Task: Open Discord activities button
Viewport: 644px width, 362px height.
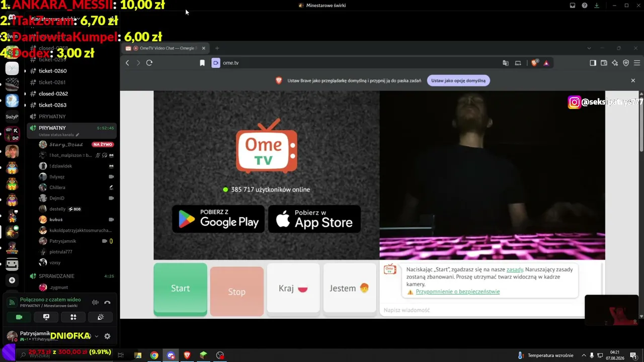Action: pyautogui.click(x=73, y=317)
